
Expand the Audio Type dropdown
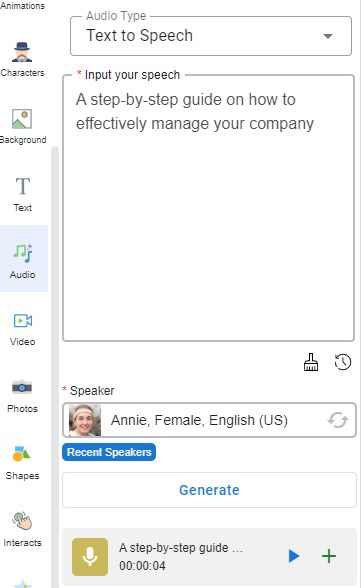[211, 36]
